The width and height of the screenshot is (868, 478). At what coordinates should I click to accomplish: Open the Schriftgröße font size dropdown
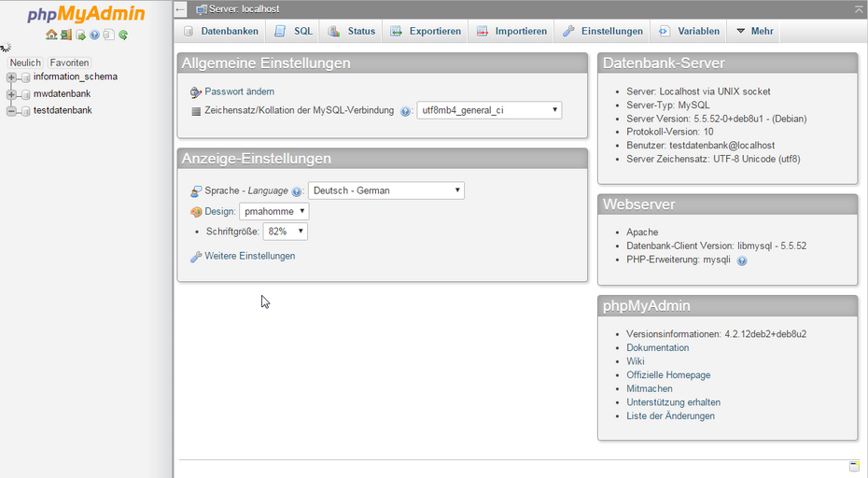(x=285, y=232)
